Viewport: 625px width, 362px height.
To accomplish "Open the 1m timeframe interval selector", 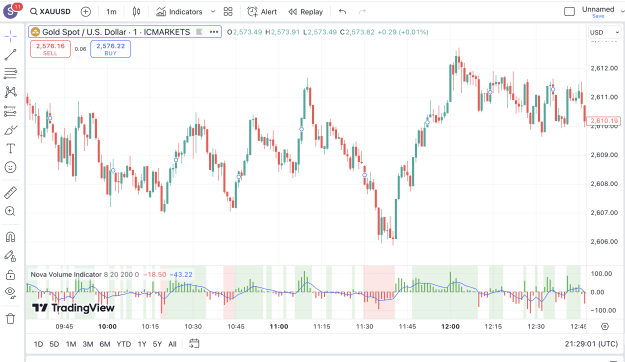I will point(111,12).
